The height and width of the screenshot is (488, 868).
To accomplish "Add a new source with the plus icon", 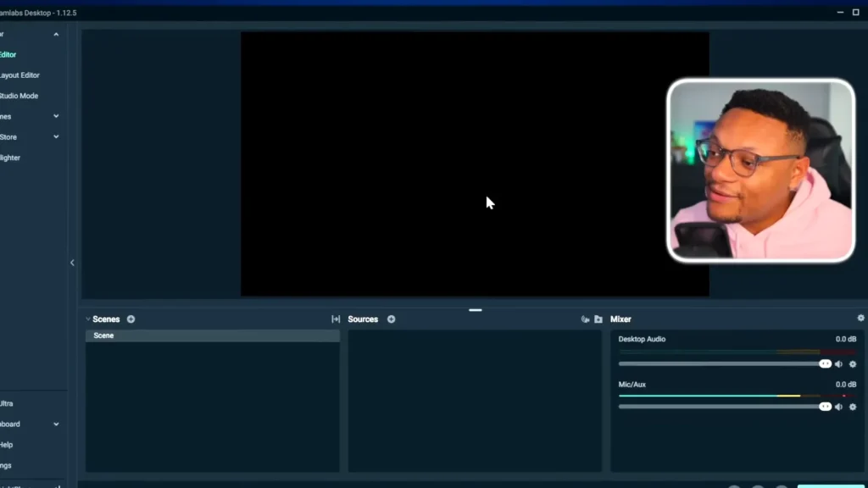I will (391, 319).
